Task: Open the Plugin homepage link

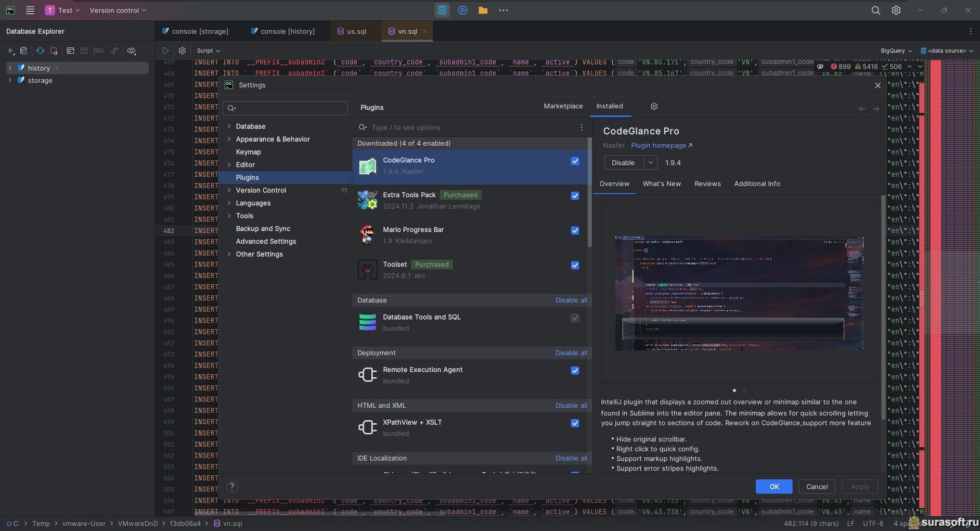Action: click(659, 146)
